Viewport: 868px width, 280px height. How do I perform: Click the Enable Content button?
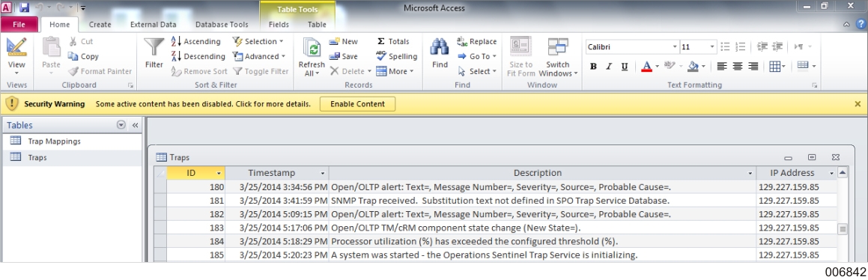click(x=357, y=104)
